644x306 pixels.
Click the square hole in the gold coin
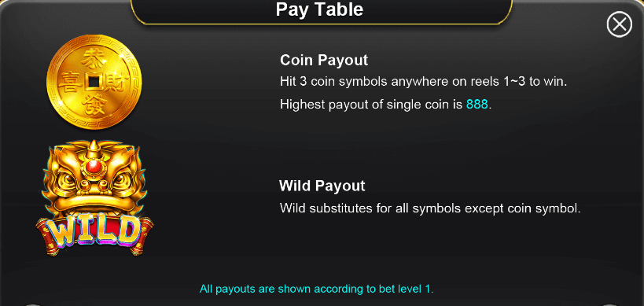click(94, 82)
